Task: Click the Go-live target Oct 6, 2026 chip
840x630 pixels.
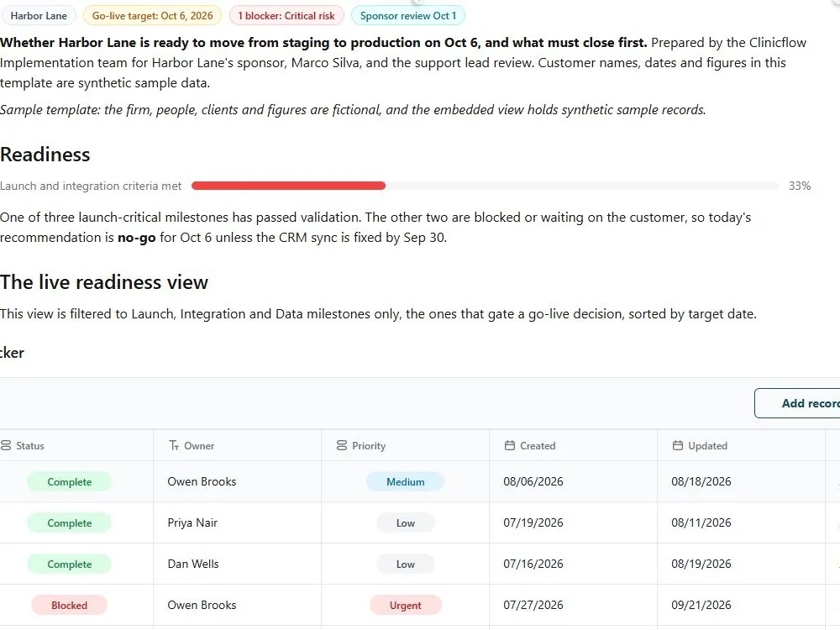Action: pos(152,15)
